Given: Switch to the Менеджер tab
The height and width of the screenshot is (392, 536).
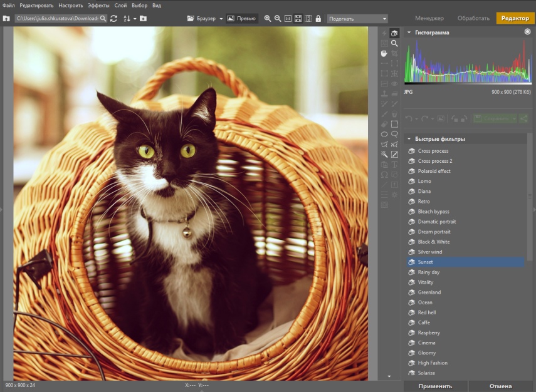Looking at the screenshot, I should pyautogui.click(x=429, y=18).
